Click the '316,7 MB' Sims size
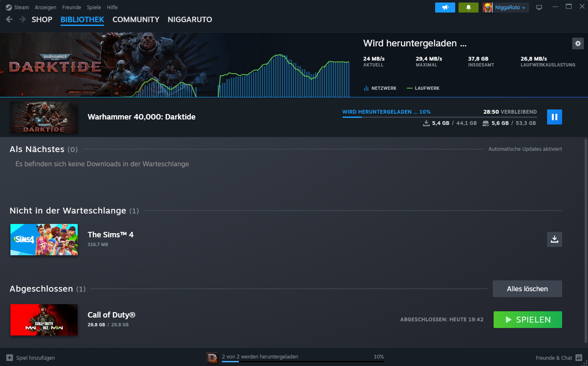 coord(98,244)
